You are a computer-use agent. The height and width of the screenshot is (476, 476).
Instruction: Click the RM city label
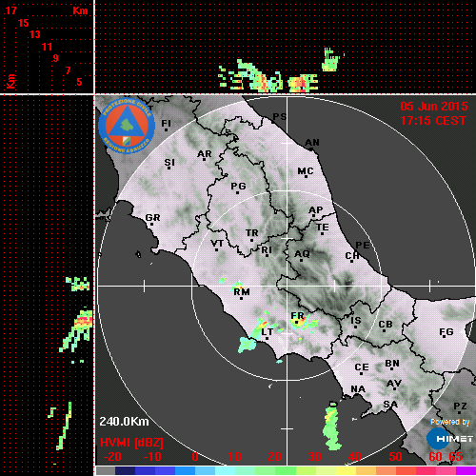coord(242,292)
